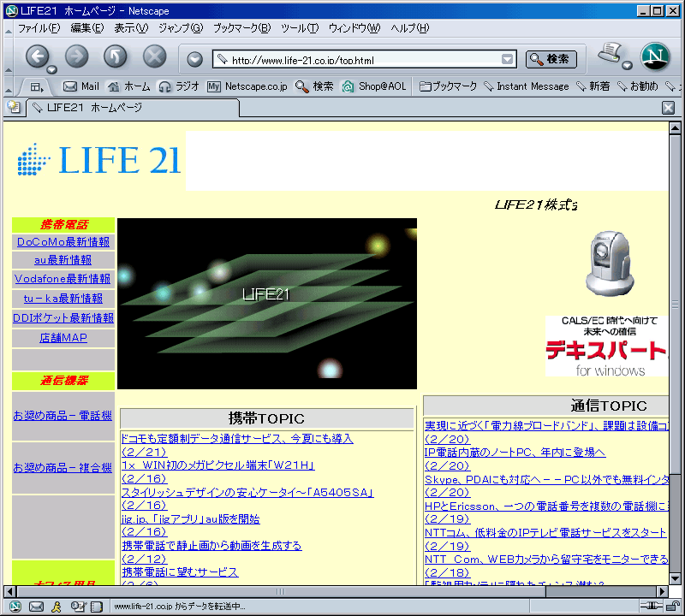Screen dimensions: 685x616
Task: Click the Instant Message bookmark
Action: pyautogui.click(x=527, y=86)
